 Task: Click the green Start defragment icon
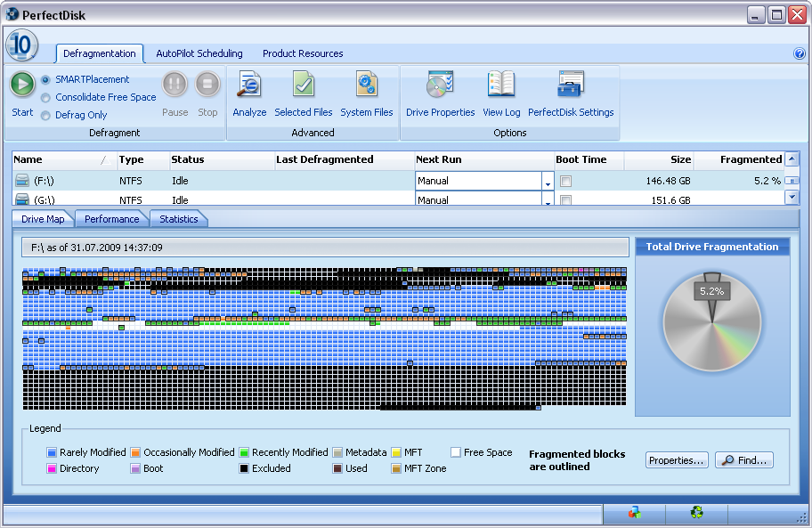click(22, 85)
